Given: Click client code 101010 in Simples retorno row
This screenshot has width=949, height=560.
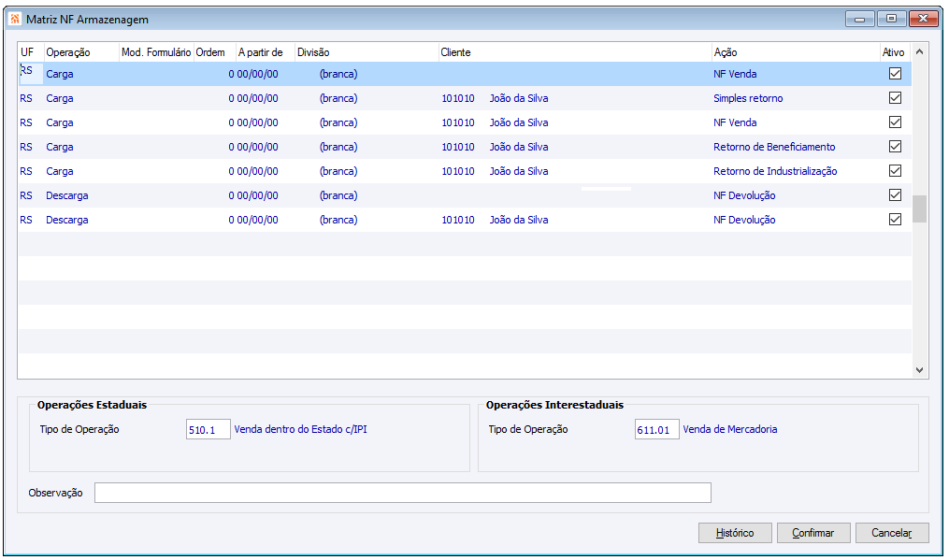Looking at the screenshot, I should pos(458,98).
